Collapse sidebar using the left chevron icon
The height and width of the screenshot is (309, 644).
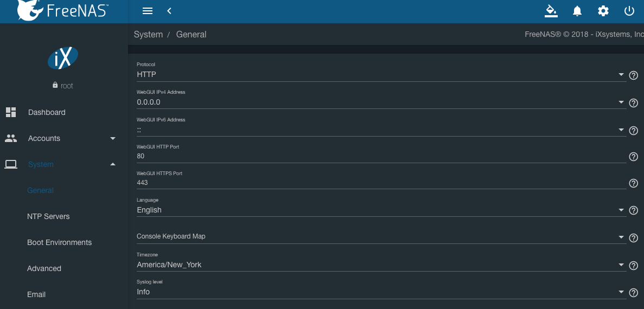[169, 11]
